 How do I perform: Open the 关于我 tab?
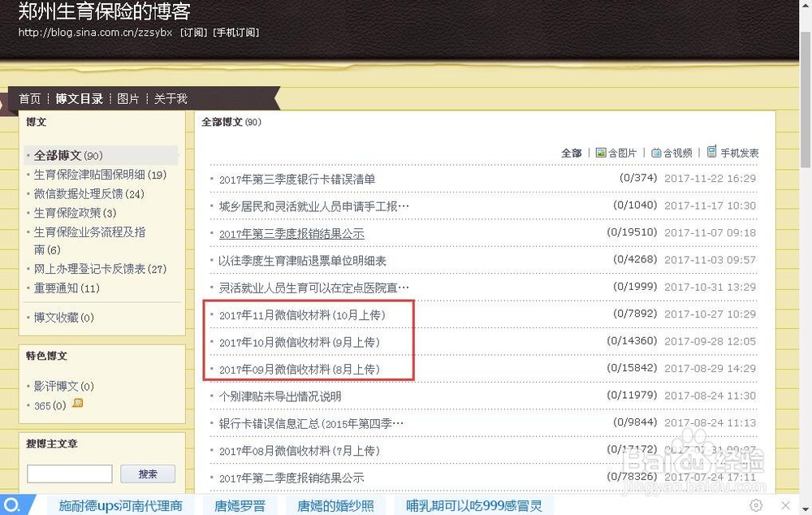click(172, 99)
